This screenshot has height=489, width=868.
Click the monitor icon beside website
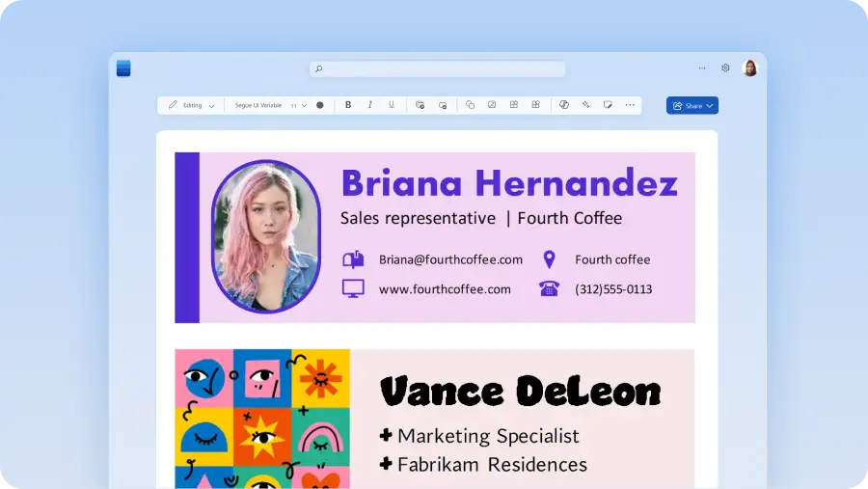(353, 288)
